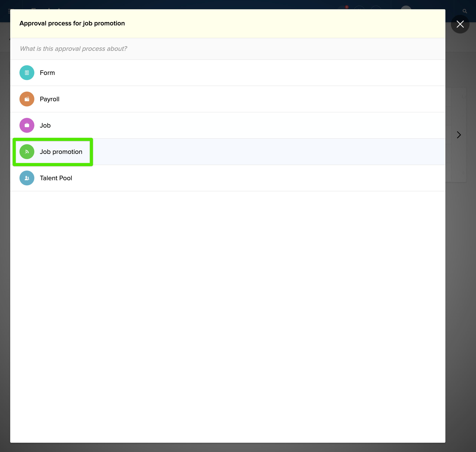Click the green Job promotion feed icon
Viewport: 476px width, 452px height.
coord(27,152)
